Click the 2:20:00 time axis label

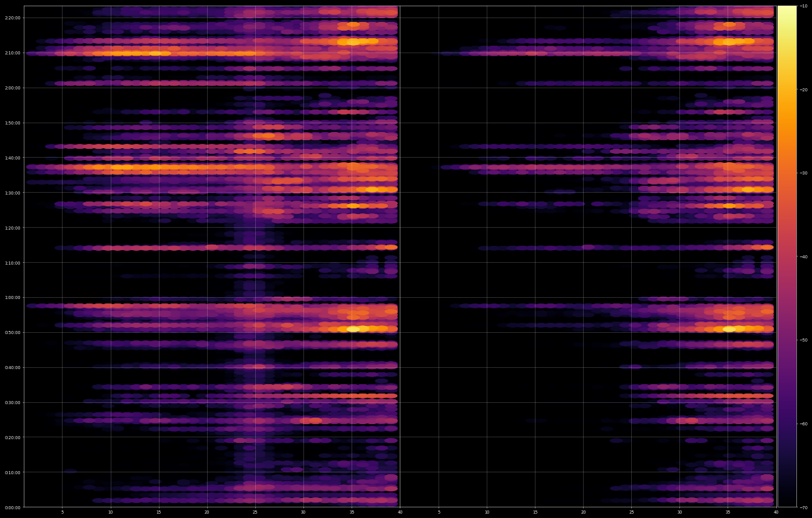[14, 18]
